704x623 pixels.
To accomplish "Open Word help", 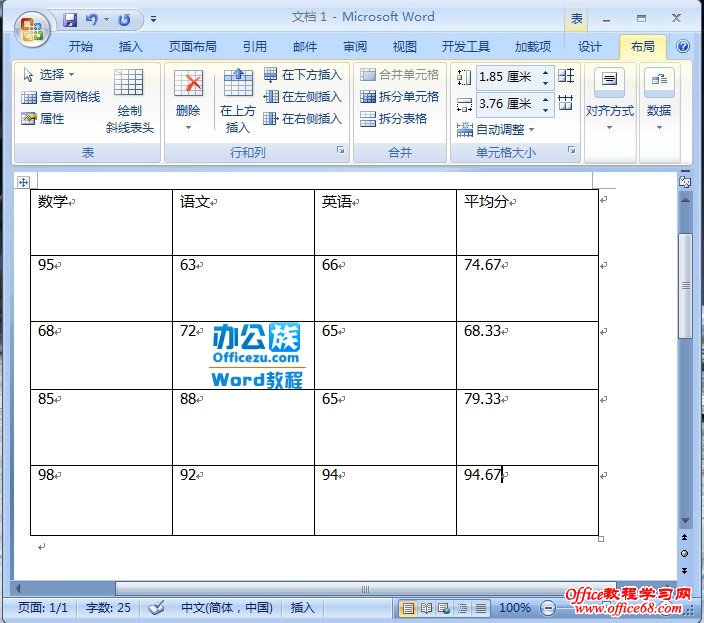I will pyautogui.click(x=682, y=46).
